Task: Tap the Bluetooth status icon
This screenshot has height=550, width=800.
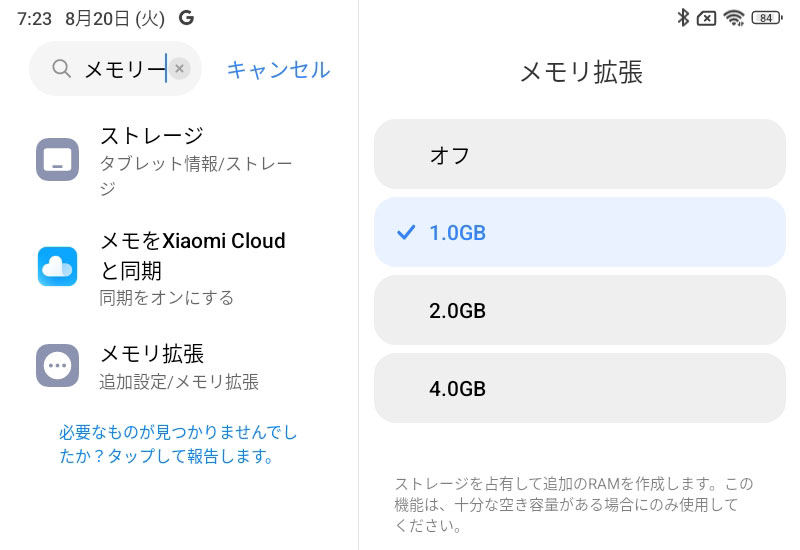Action: click(683, 18)
